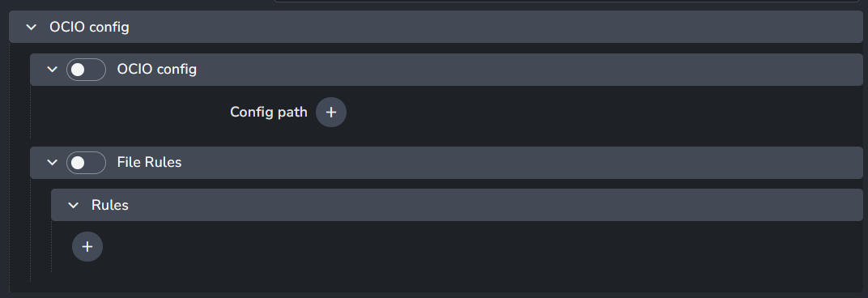Collapse the nested OCIO config group chevron
868x298 pixels.
(x=53, y=70)
